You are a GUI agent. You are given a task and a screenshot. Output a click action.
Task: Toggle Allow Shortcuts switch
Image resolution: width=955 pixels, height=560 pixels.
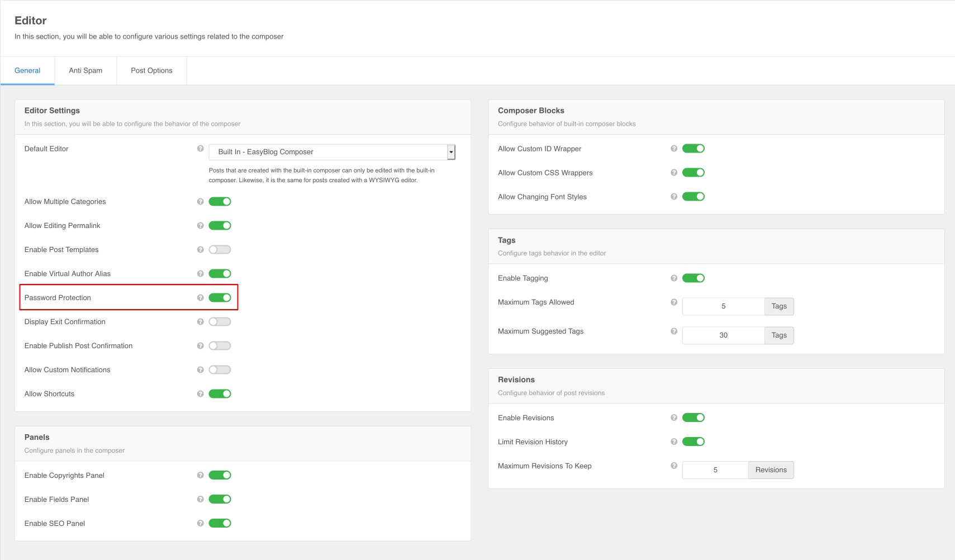coord(220,394)
